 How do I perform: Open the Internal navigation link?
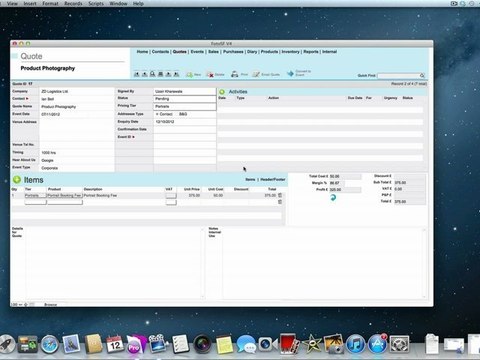tap(330, 52)
